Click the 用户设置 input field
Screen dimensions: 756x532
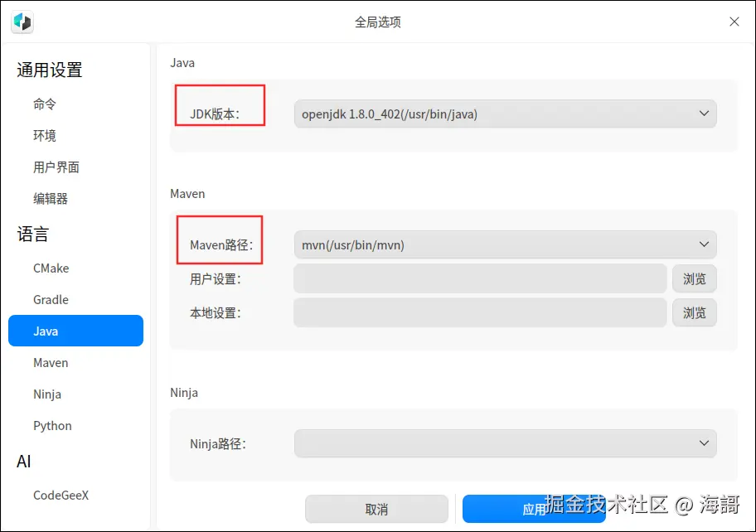(480, 278)
